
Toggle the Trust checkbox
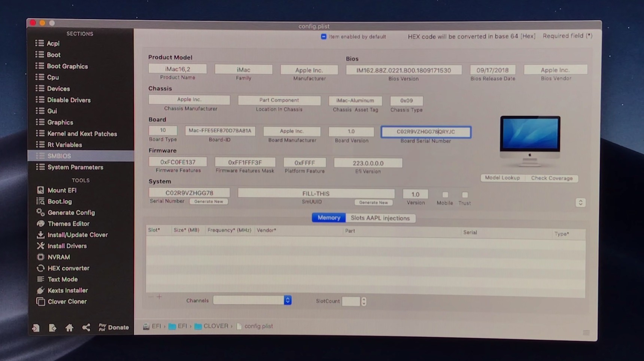point(465,195)
